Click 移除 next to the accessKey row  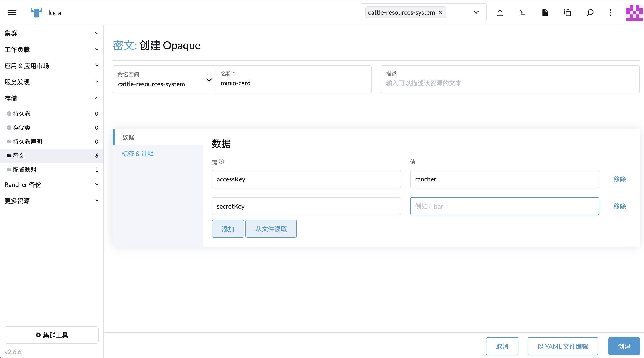619,179
